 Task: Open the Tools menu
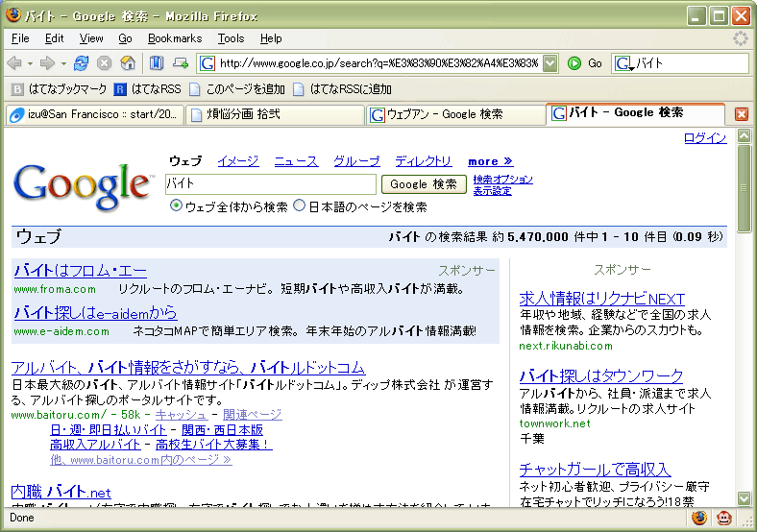(x=231, y=38)
